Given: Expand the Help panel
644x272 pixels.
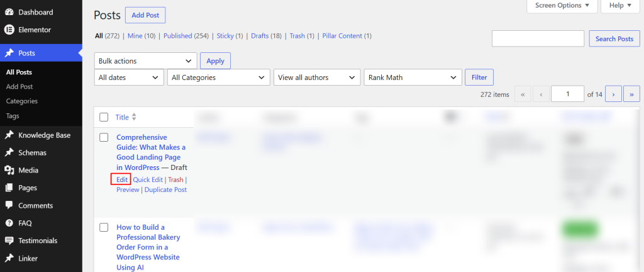Looking at the screenshot, I should 620,6.
